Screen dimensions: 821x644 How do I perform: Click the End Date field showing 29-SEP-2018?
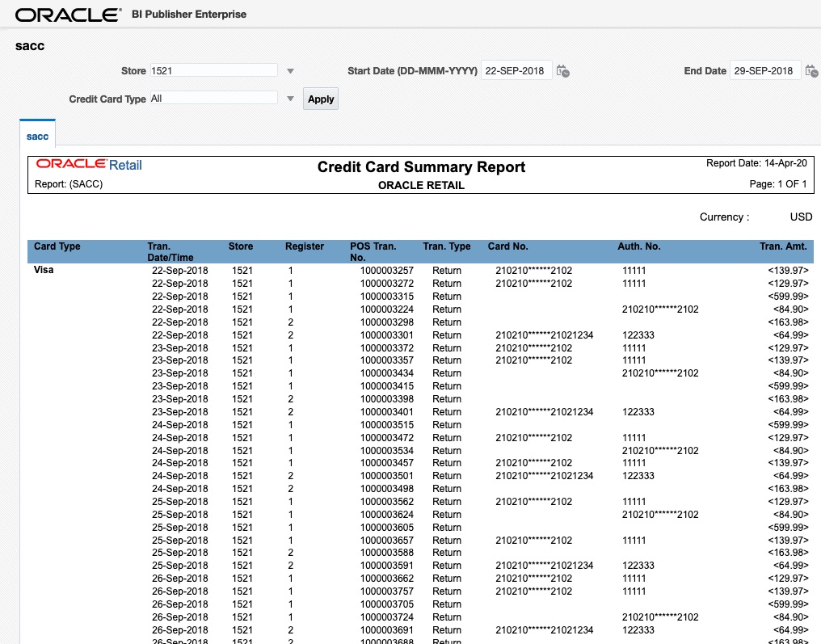pos(764,70)
